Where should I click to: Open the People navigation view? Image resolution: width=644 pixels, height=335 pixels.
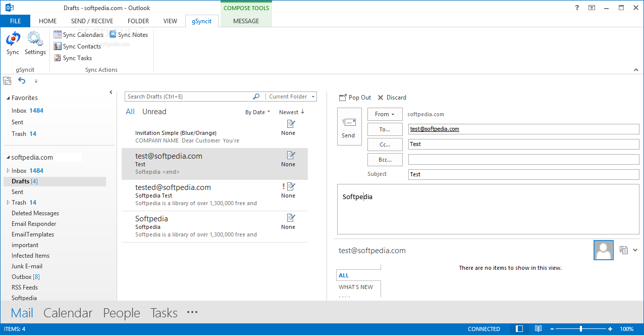[122, 313]
